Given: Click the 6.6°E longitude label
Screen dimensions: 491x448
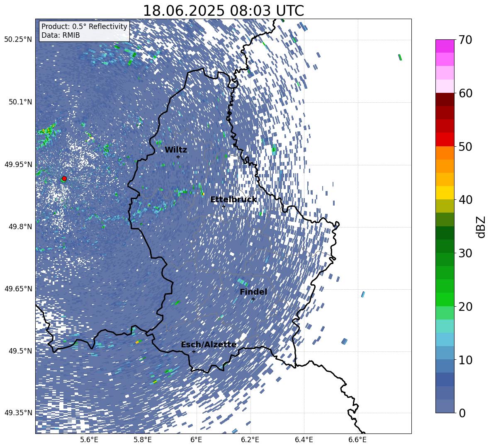Looking at the screenshot, I should pyautogui.click(x=357, y=440).
